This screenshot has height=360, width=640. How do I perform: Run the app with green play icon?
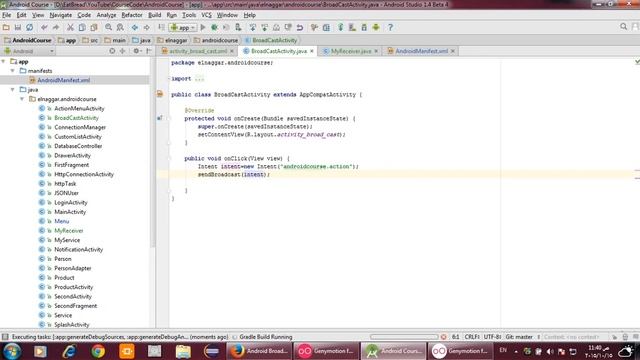[203, 27]
